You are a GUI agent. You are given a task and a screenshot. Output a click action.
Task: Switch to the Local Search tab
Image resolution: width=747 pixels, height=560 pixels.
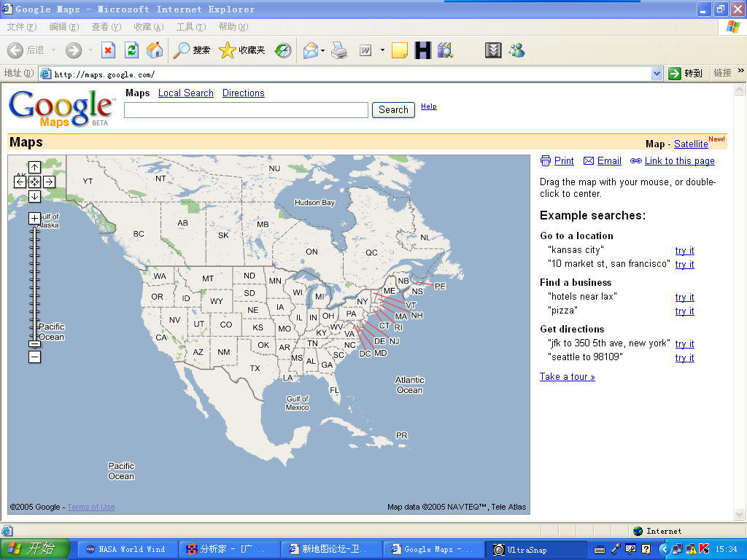pyautogui.click(x=185, y=93)
